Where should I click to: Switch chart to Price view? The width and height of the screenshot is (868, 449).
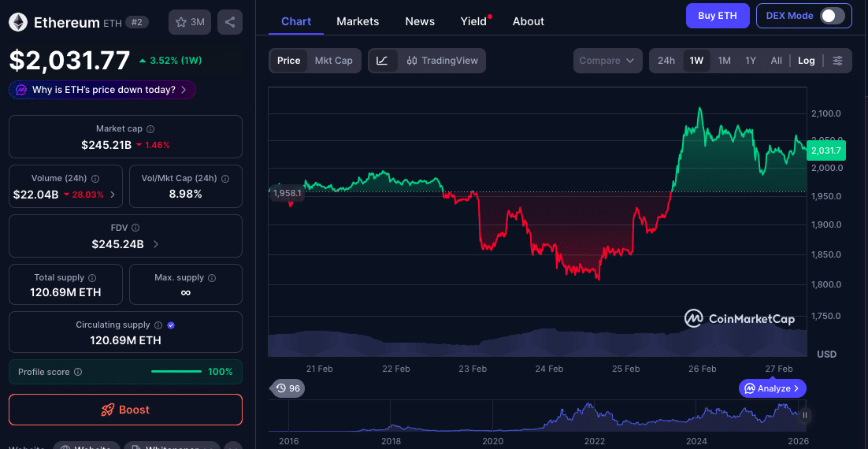pyautogui.click(x=288, y=61)
